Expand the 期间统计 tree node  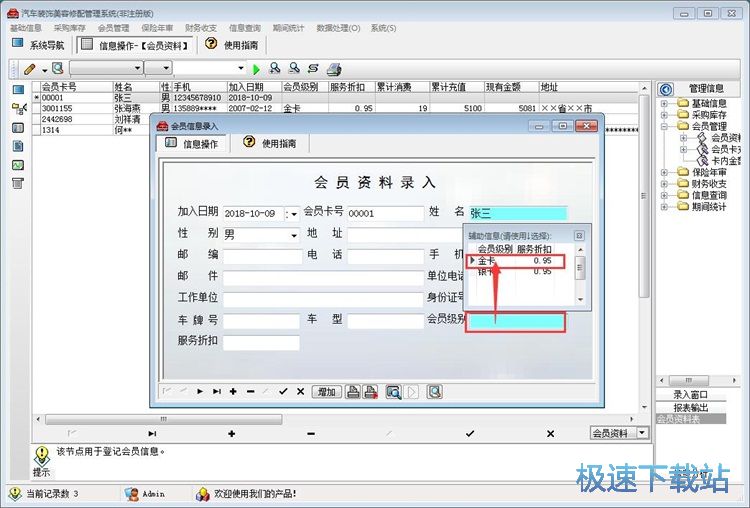(664, 207)
